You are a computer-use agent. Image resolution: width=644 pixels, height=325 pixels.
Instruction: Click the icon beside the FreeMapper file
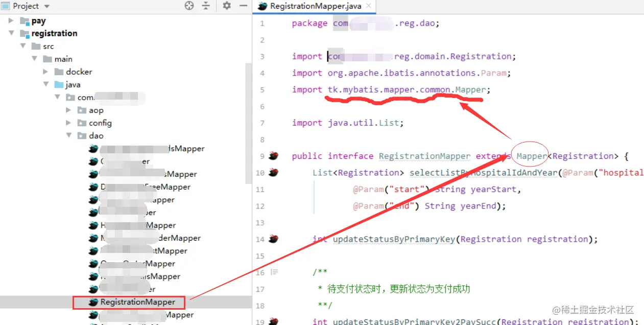coord(93,187)
